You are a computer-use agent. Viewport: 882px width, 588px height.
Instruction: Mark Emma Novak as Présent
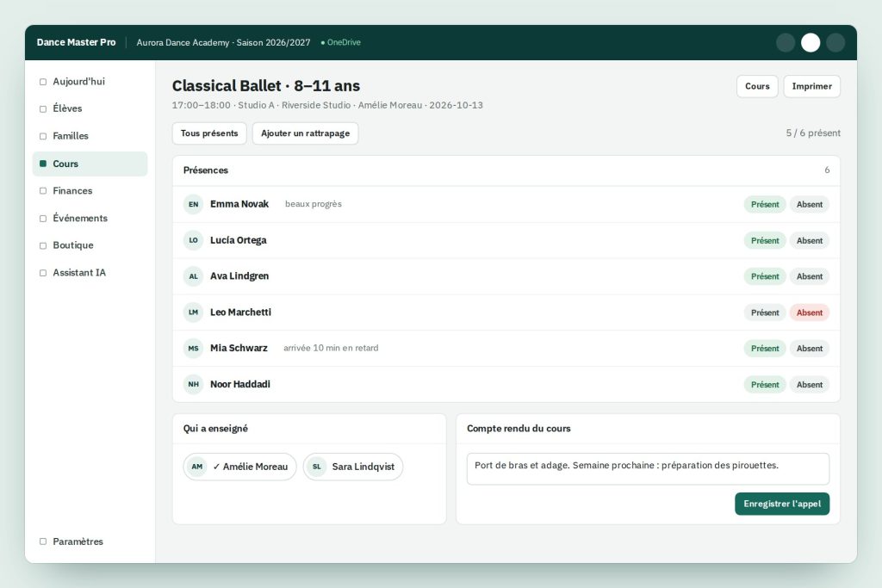[765, 205]
